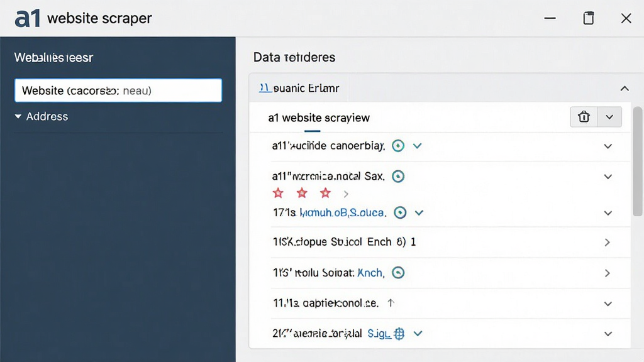Click the circle icon after Knch,
The width and height of the screenshot is (644, 362).
(x=398, y=273)
